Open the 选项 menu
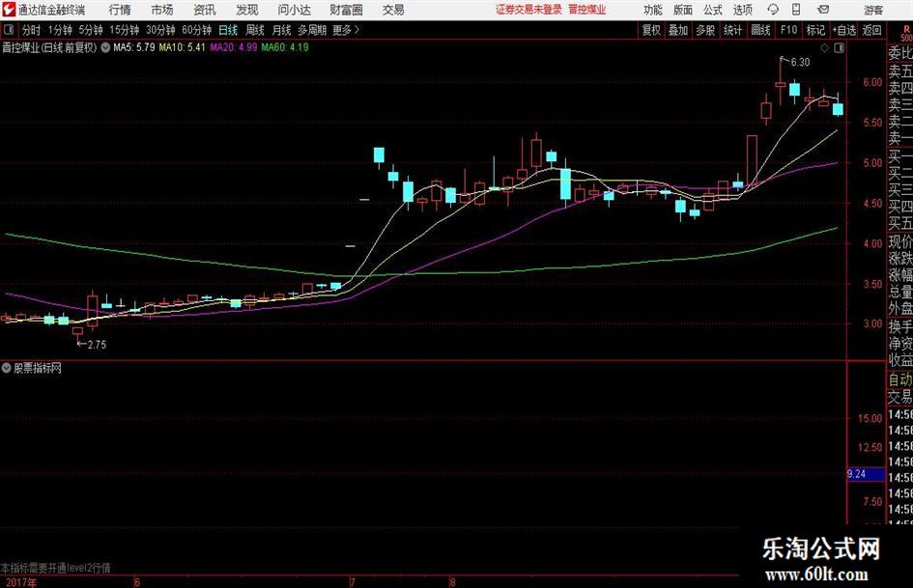The height and width of the screenshot is (588, 913). coord(743,10)
